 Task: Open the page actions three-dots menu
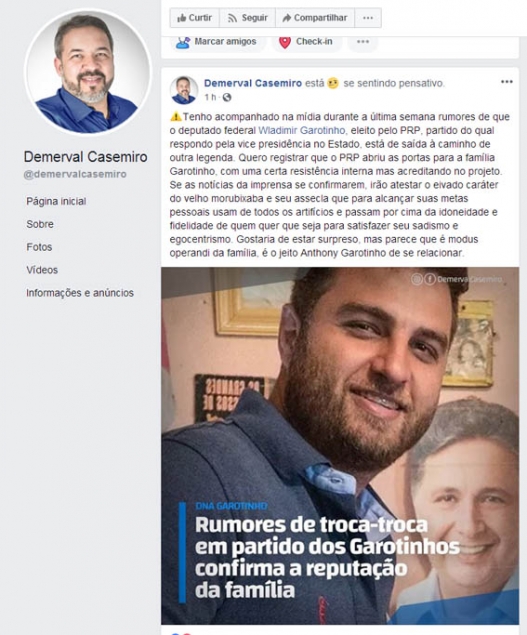tap(368, 18)
